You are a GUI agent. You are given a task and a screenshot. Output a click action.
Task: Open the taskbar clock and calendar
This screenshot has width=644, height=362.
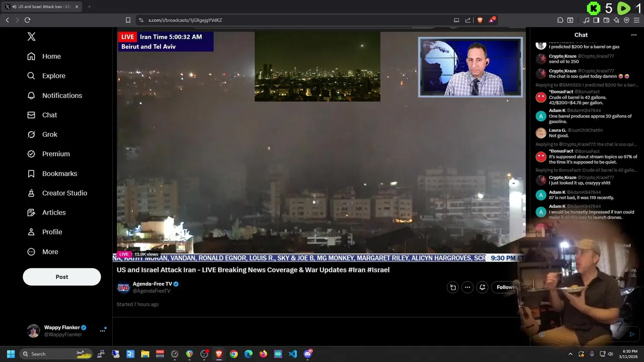628,354
